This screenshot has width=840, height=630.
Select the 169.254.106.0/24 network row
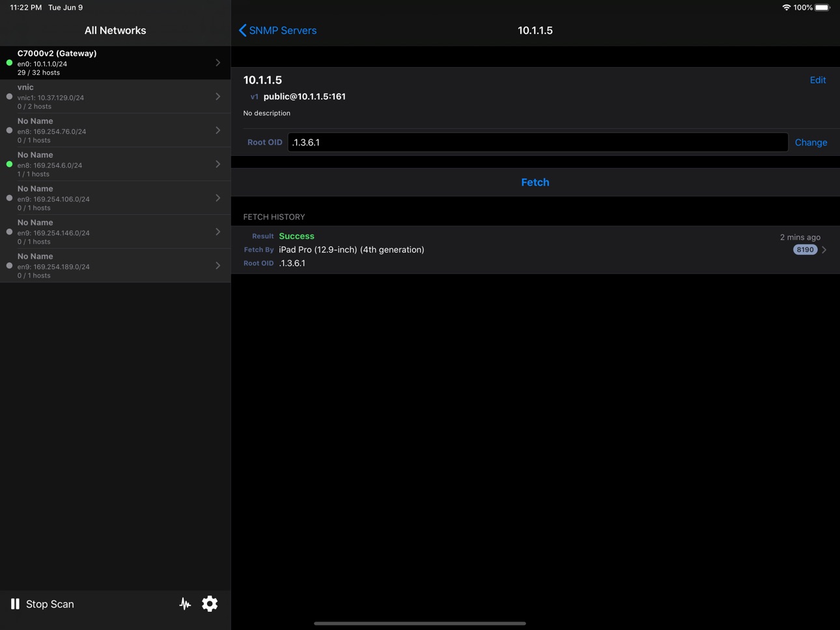click(x=115, y=198)
